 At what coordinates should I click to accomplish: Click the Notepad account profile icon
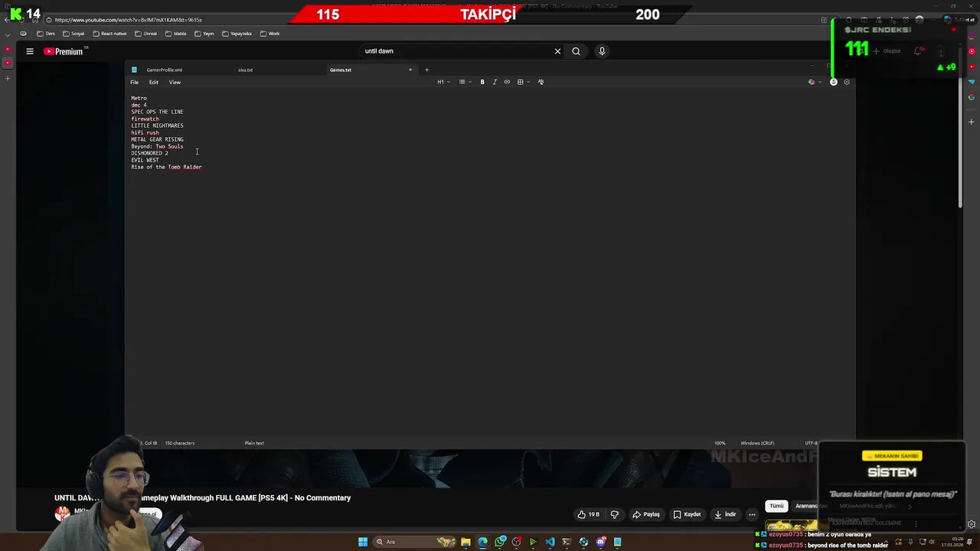click(x=834, y=82)
